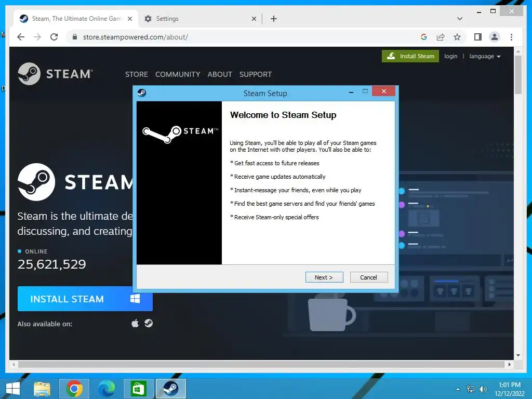Image resolution: width=532 pixels, height=399 pixels.
Task: Open Google Chrome from taskbar
Action: 74,389
